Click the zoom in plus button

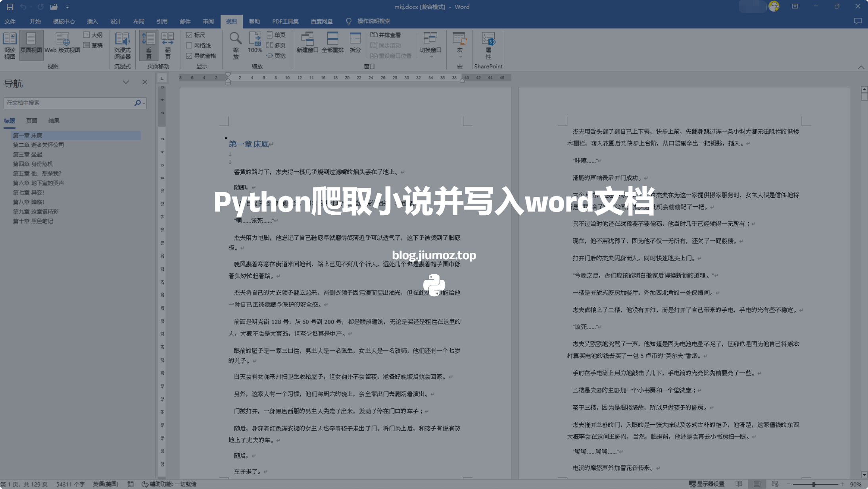click(x=842, y=484)
